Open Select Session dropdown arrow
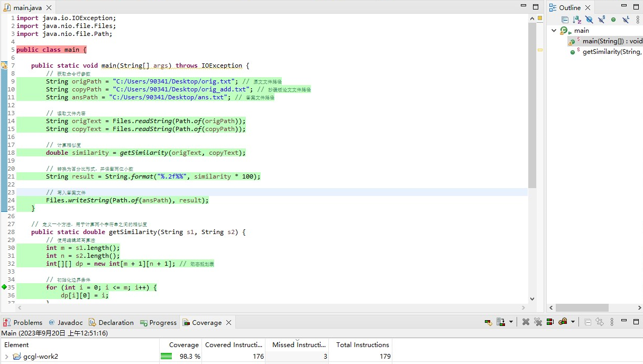This screenshot has height=364, width=643. (x=573, y=322)
